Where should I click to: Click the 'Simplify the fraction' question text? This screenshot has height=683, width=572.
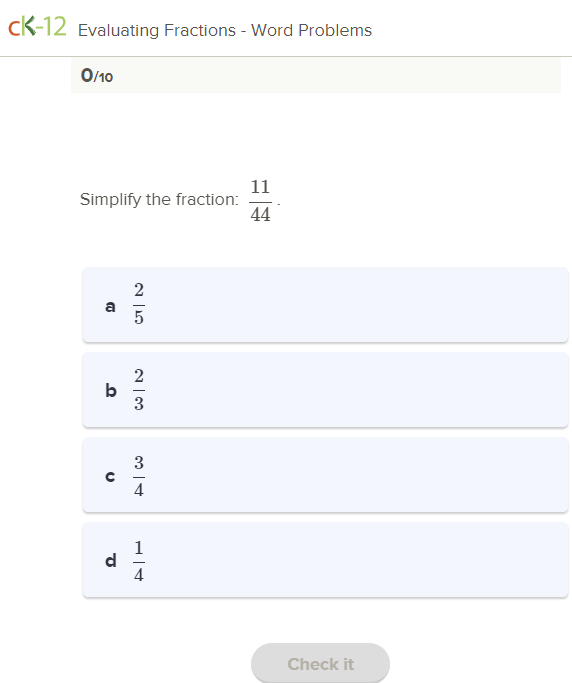pos(159,199)
